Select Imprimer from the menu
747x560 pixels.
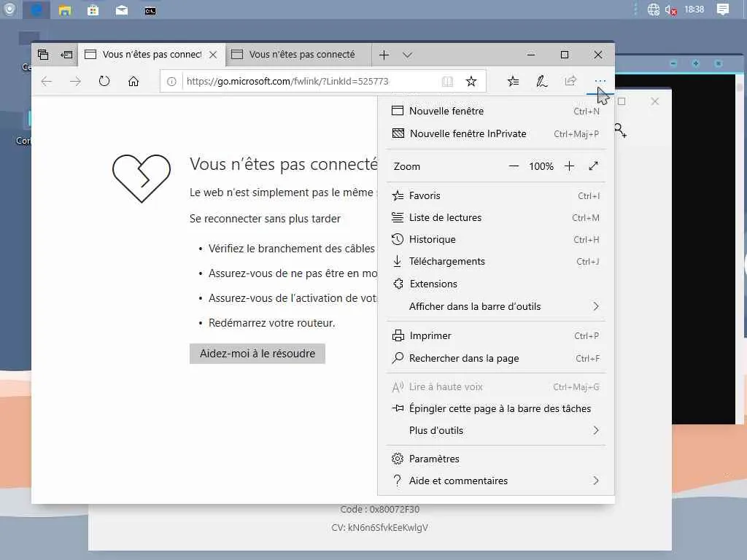point(495,335)
